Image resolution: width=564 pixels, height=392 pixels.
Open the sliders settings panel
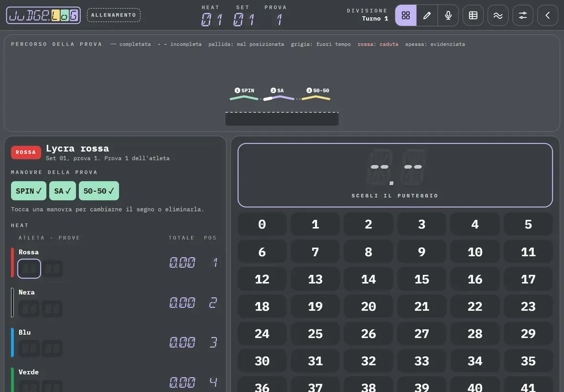pos(522,15)
